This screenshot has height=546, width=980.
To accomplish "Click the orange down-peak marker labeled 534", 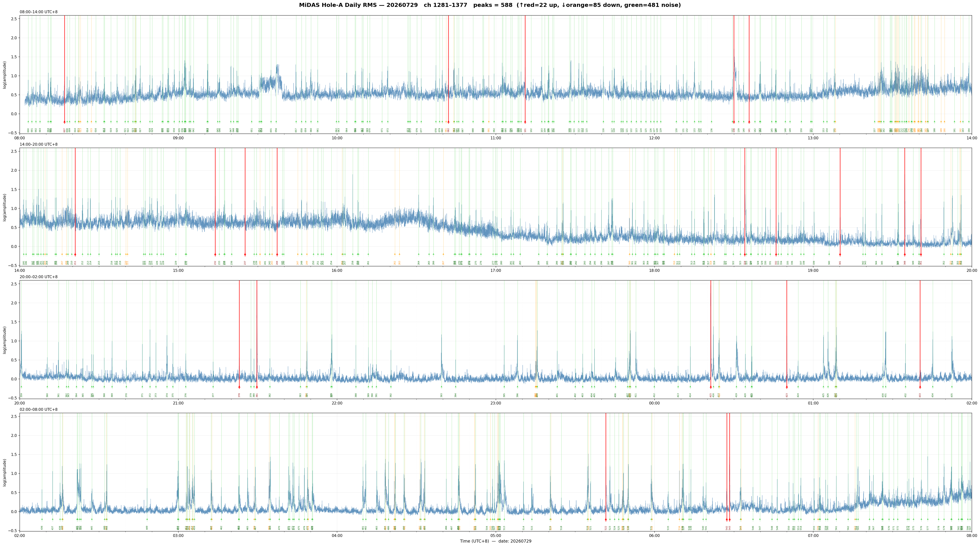I will pyautogui.click(x=679, y=519).
